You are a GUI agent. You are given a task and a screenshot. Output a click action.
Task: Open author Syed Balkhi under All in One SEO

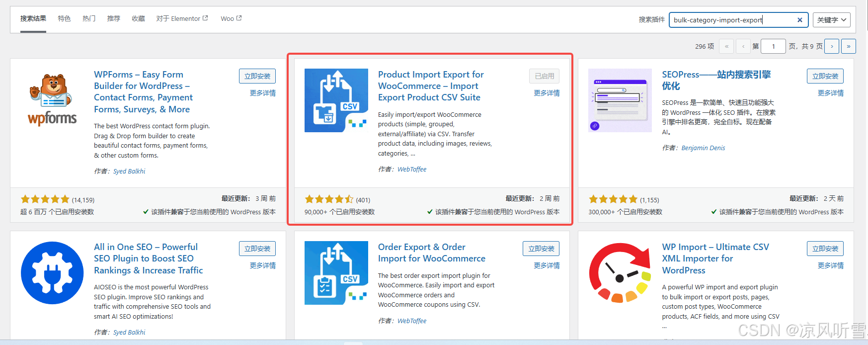click(129, 332)
